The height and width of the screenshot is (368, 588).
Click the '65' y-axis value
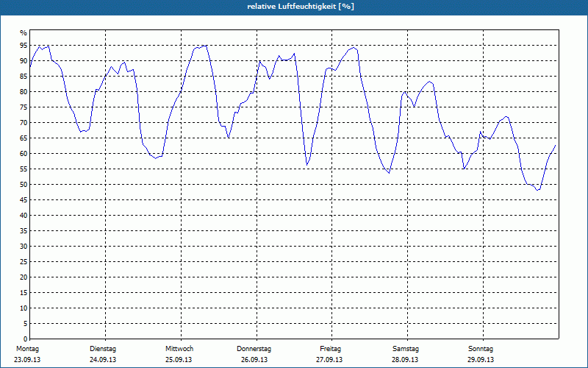tap(24, 138)
